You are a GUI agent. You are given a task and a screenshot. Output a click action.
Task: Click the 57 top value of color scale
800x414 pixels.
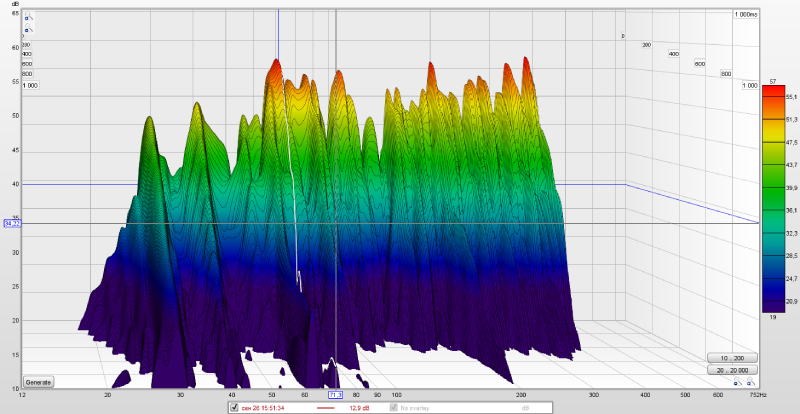pyautogui.click(x=773, y=79)
